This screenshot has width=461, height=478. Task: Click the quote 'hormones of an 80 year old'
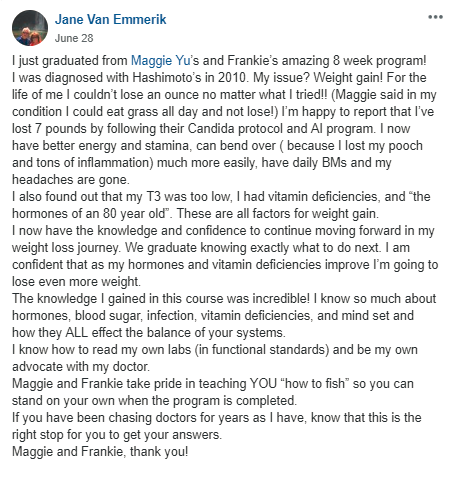(x=88, y=213)
